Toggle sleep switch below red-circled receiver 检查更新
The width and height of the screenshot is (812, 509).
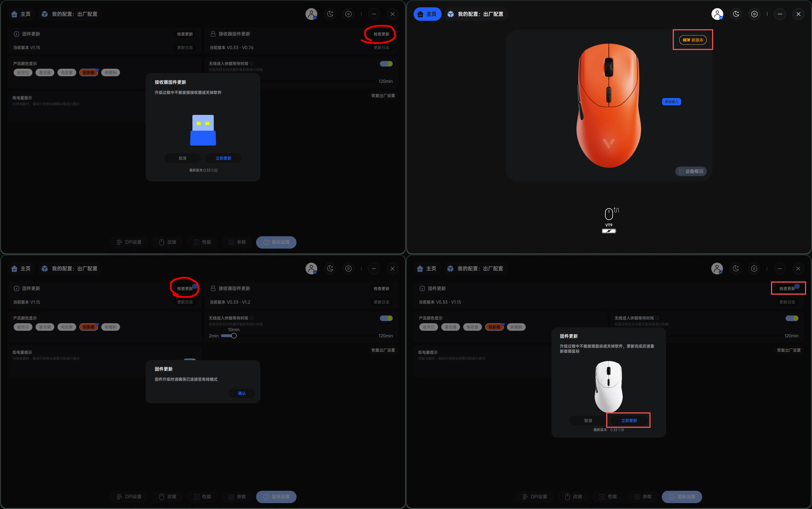(x=386, y=63)
